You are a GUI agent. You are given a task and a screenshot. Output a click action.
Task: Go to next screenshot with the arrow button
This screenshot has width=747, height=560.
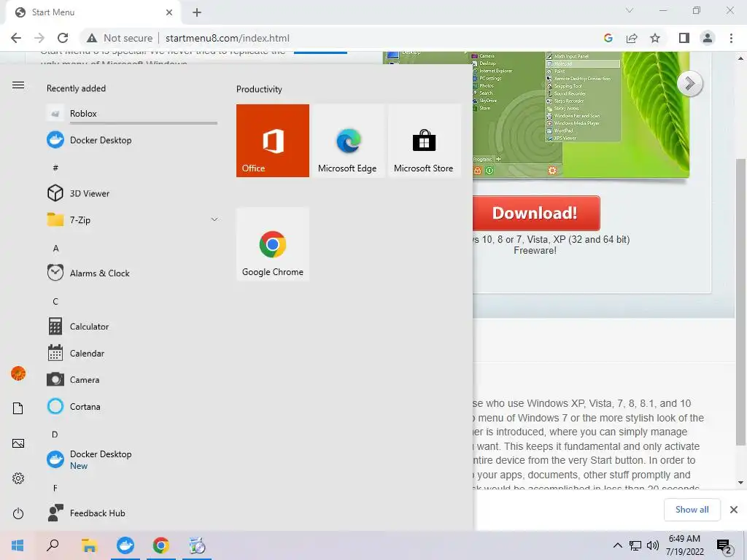click(x=689, y=84)
